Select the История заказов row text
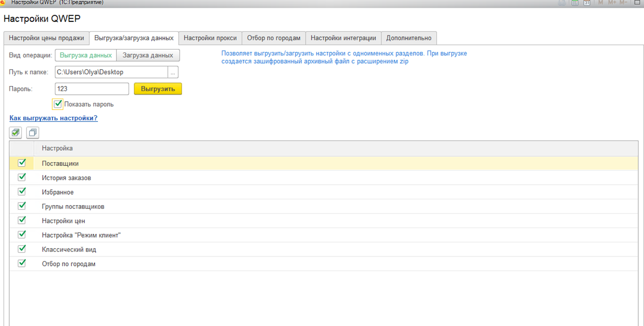 tap(66, 178)
